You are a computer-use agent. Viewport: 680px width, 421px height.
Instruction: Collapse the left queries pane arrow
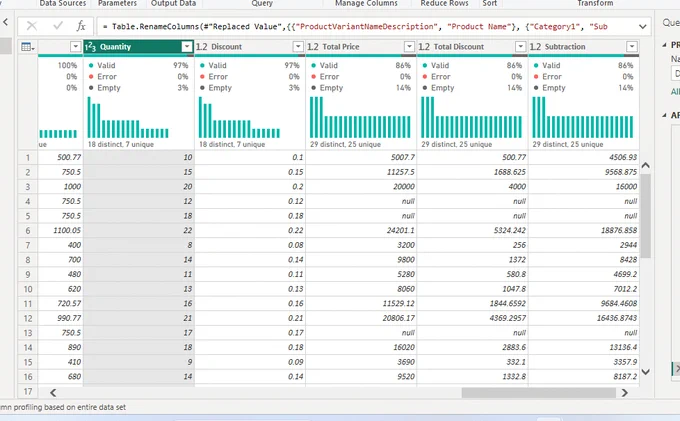[x=5, y=22]
